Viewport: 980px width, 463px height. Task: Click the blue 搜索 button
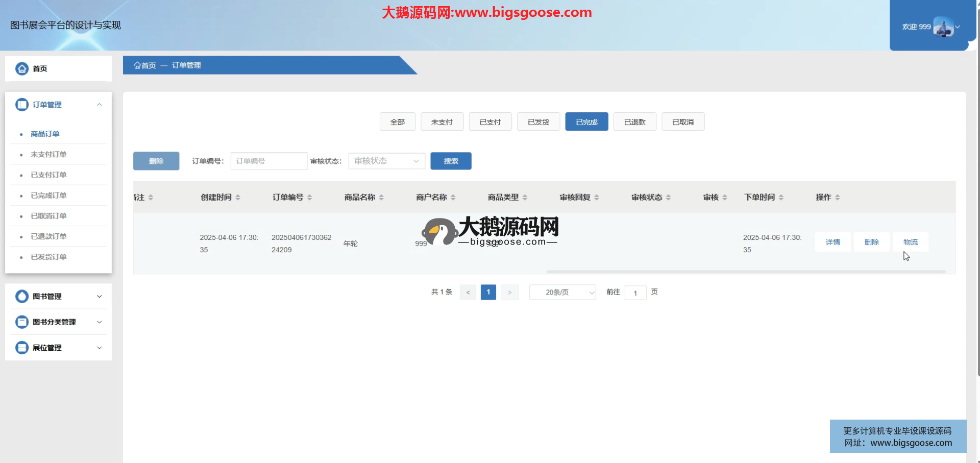click(451, 161)
